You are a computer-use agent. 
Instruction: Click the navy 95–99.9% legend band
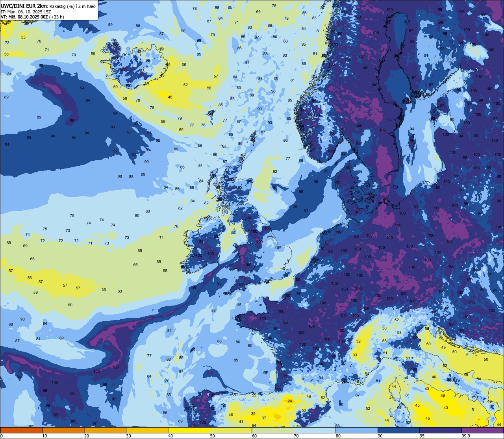[441, 430]
